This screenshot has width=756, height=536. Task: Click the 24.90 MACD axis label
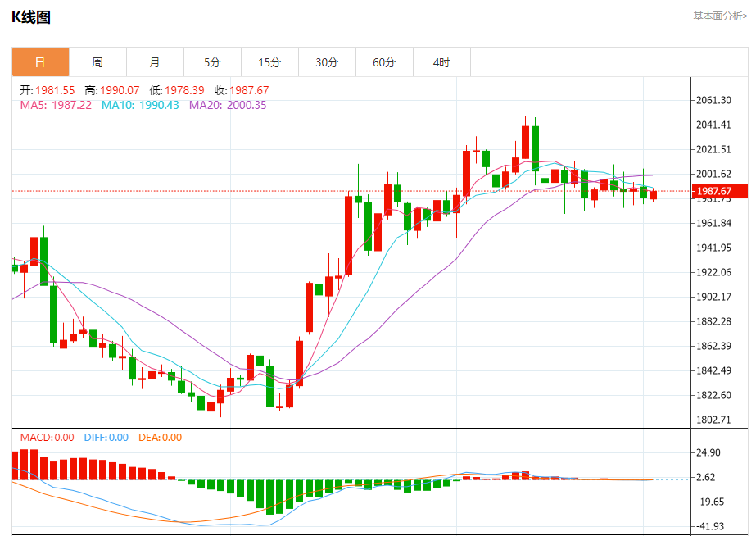tap(708, 452)
